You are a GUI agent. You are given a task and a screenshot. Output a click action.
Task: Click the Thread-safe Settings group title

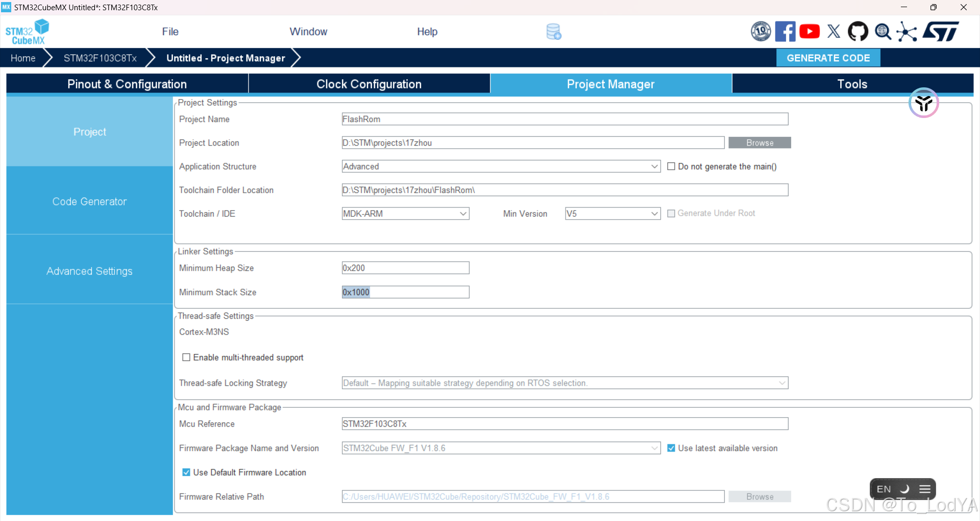(x=216, y=316)
